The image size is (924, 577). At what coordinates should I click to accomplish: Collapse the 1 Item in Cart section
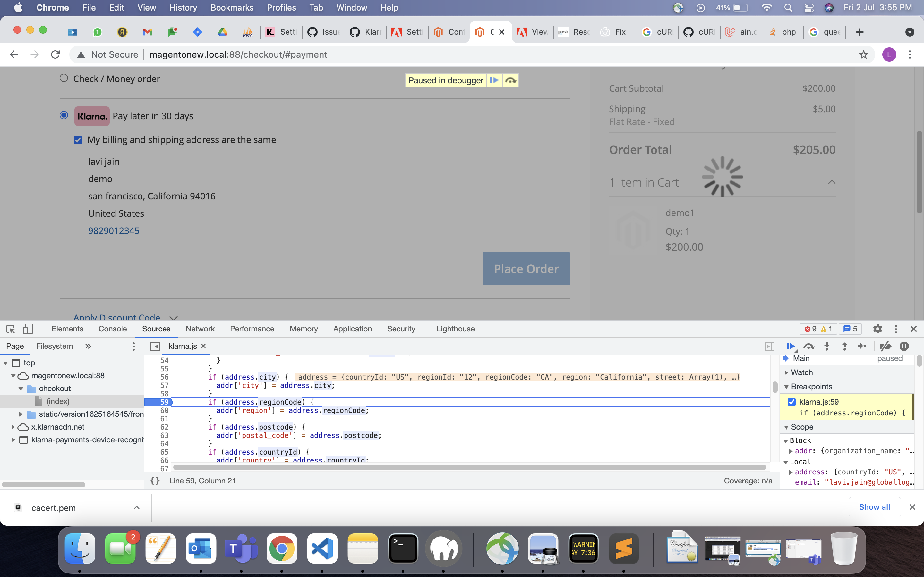(832, 182)
